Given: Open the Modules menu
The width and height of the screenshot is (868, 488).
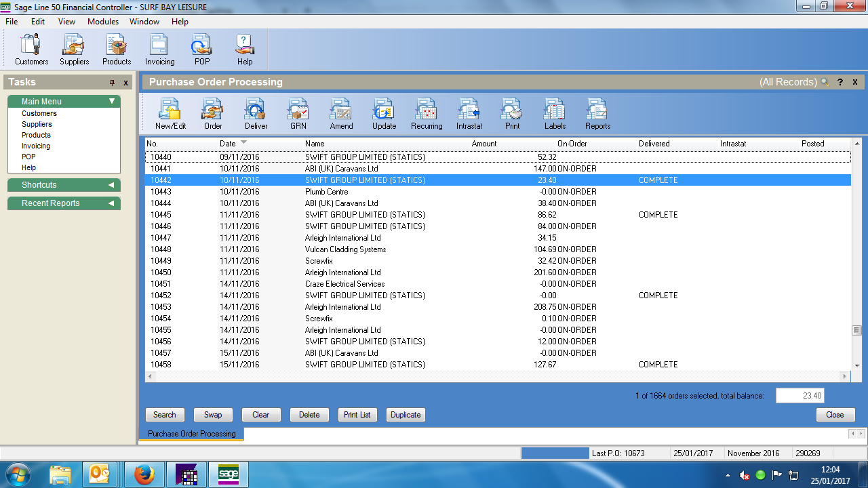Looking at the screenshot, I should click(x=103, y=22).
